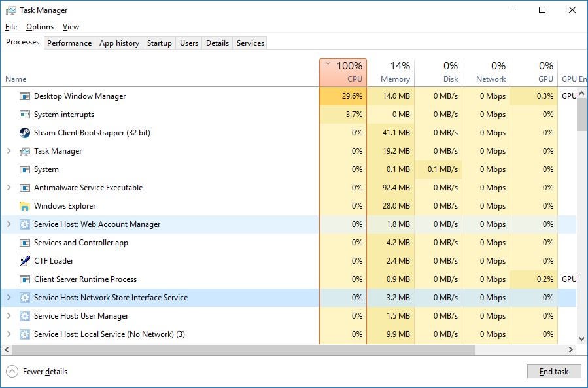Open the Options menu

pyautogui.click(x=40, y=27)
